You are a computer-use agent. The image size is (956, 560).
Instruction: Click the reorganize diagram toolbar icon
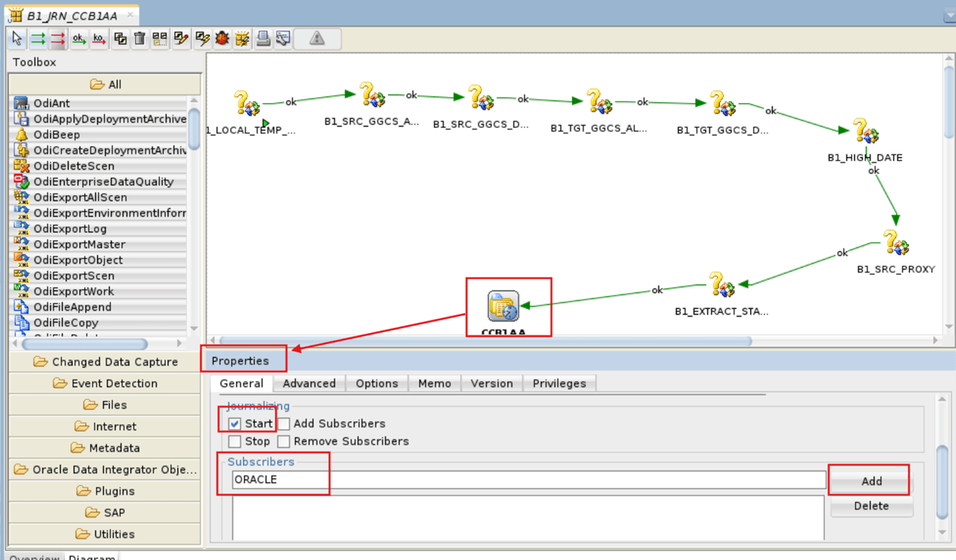tap(159, 39)
